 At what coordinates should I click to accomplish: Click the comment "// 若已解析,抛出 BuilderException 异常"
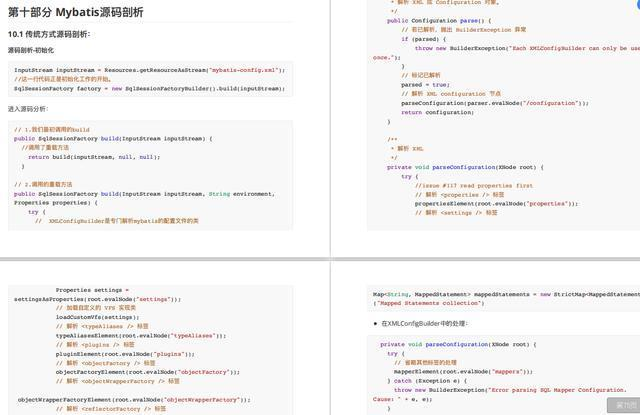coord(464,30)
